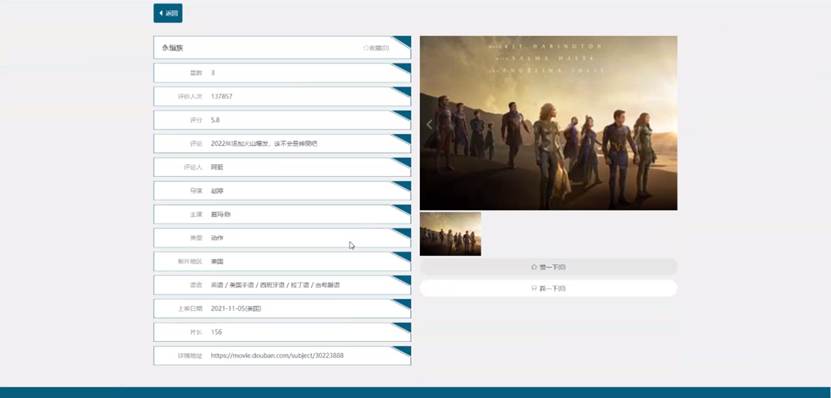Click the thumbs-down dislike button under poster
Screen dimensions: 831x398
pos(549,288)
